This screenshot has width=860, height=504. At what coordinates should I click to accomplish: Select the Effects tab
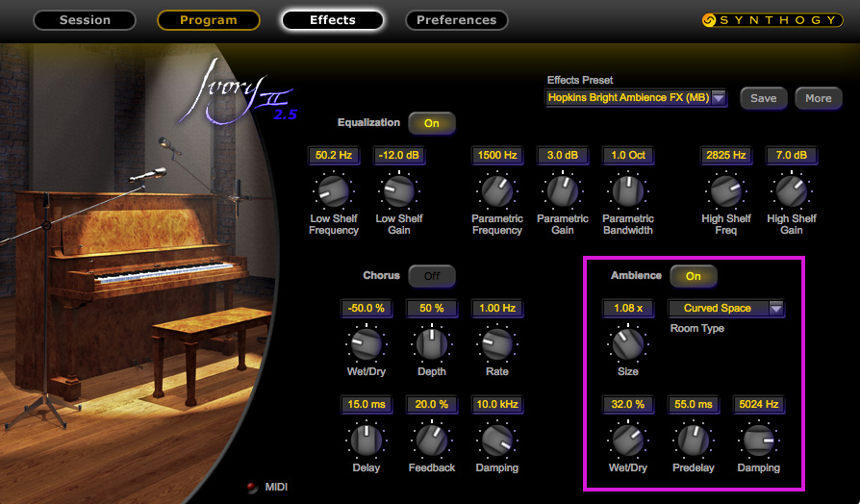pyautogui.click(x=333, y=20)
